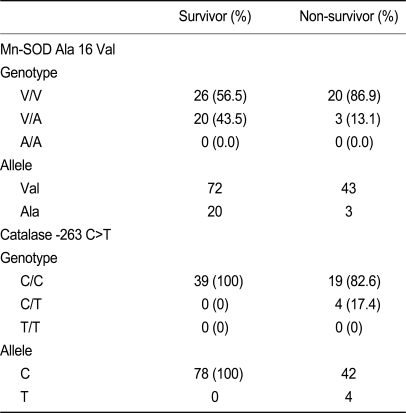Click the Non-survivor (%) column header
Image resolution: width=406 pixels, height=413 pixels.
pos(349,17)
